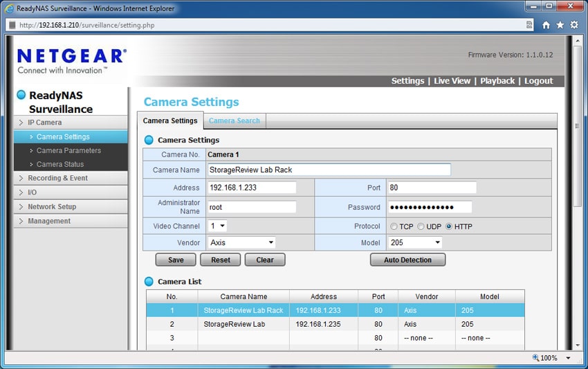Open Camera Parameters in the sidebar
The width and height of the screenshot is (588, 369).
[x=71, y=150]
